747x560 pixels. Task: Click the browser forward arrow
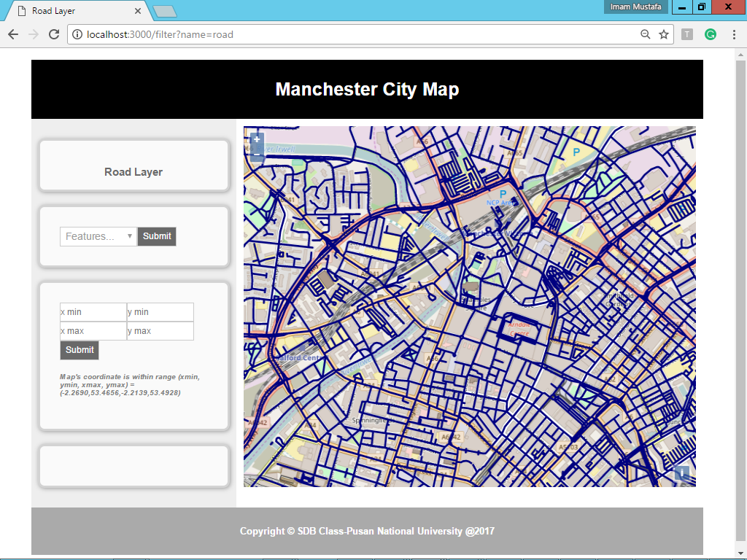tap(34, 34)
